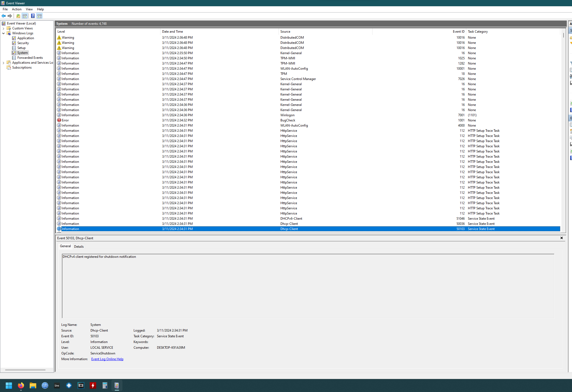The image size is (572, 392).
Task: Select the Application log node
Action: pos(26,38)
